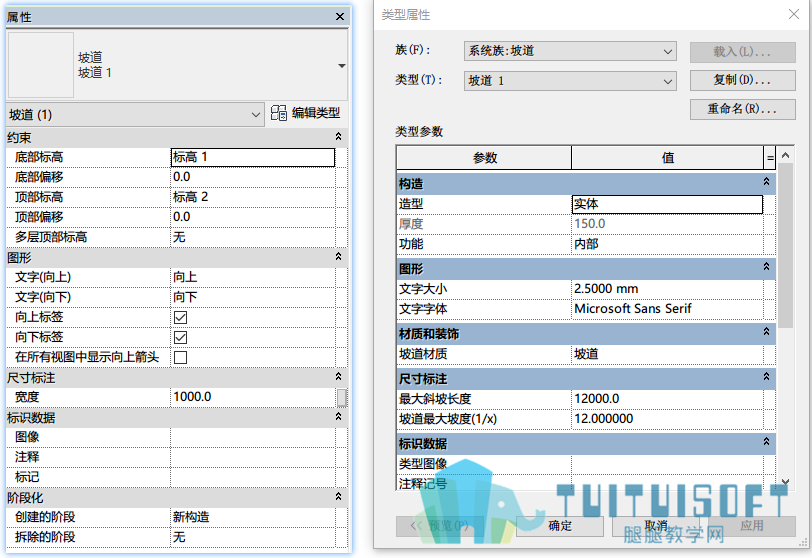Close the 属性 properties panel
Image resolution: width=812 pixels, height=558 pixels.
pos(340,17)
